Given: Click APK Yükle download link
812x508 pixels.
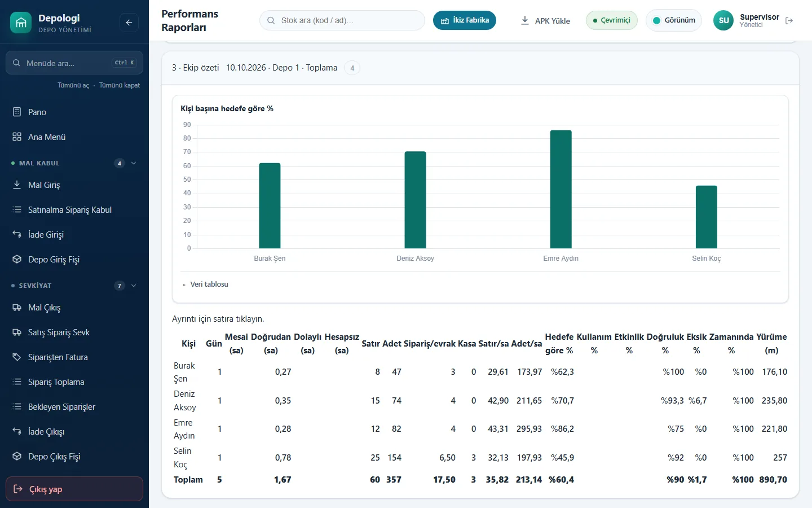Looking at the screenshot, I should point(545,20).
